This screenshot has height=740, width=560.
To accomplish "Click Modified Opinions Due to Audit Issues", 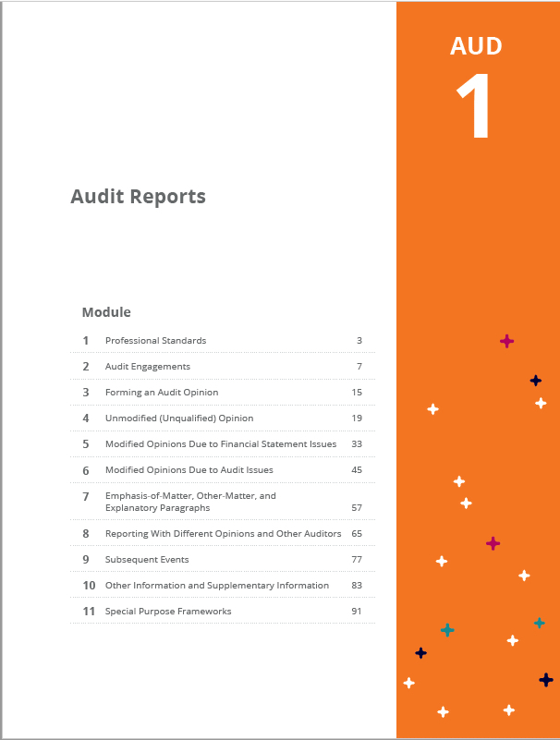I will coord(189,470).
